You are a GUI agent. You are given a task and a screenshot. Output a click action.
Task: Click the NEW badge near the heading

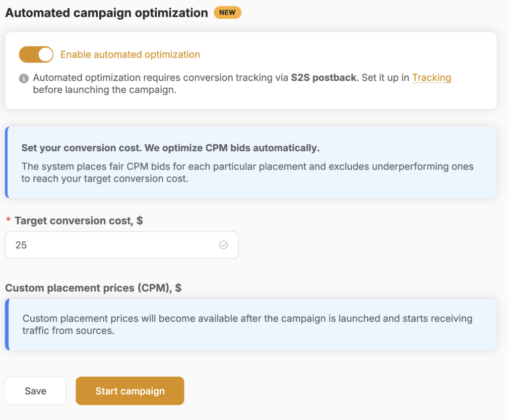(x=227, y=12)
